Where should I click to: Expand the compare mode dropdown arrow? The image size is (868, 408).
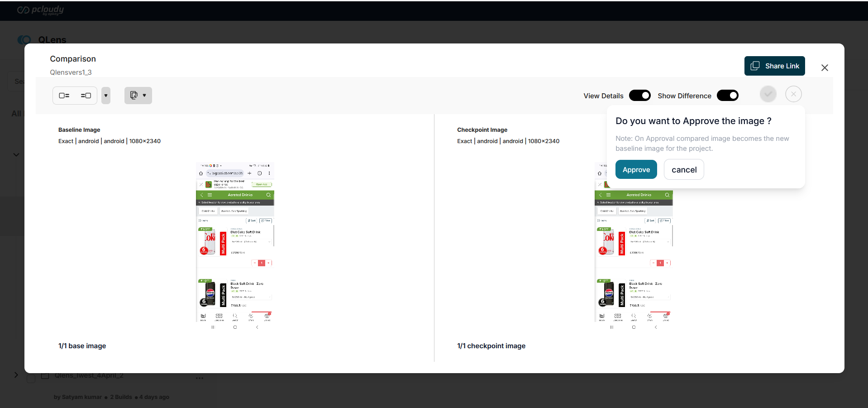click(x=144, y=96)
